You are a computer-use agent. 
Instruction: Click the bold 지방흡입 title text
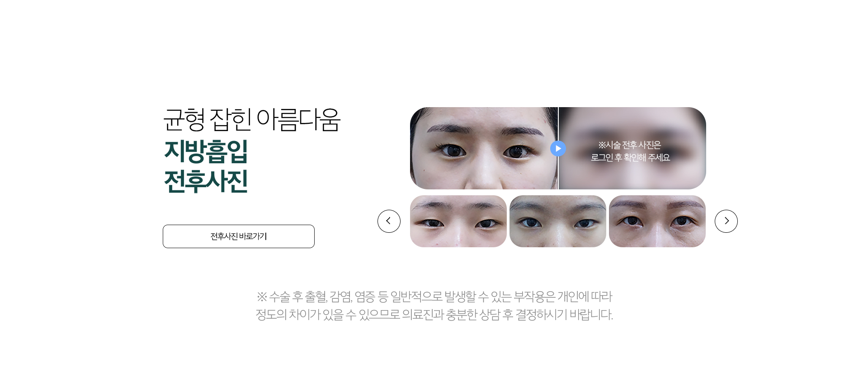coord(206,151)
